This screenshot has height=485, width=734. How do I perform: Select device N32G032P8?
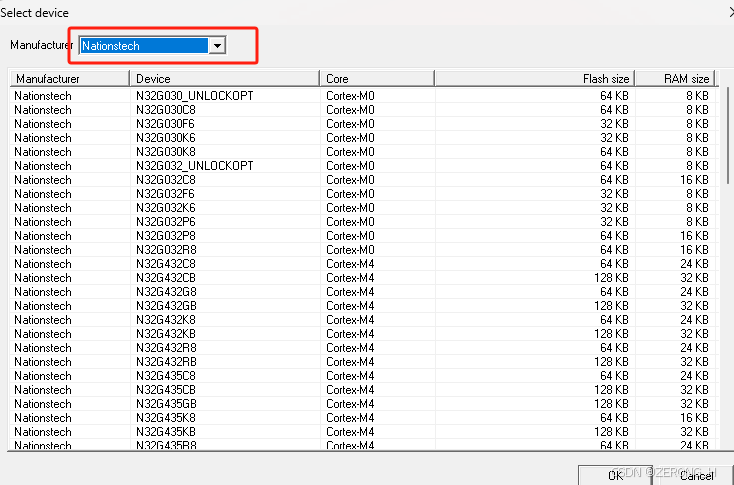(166, 236)
